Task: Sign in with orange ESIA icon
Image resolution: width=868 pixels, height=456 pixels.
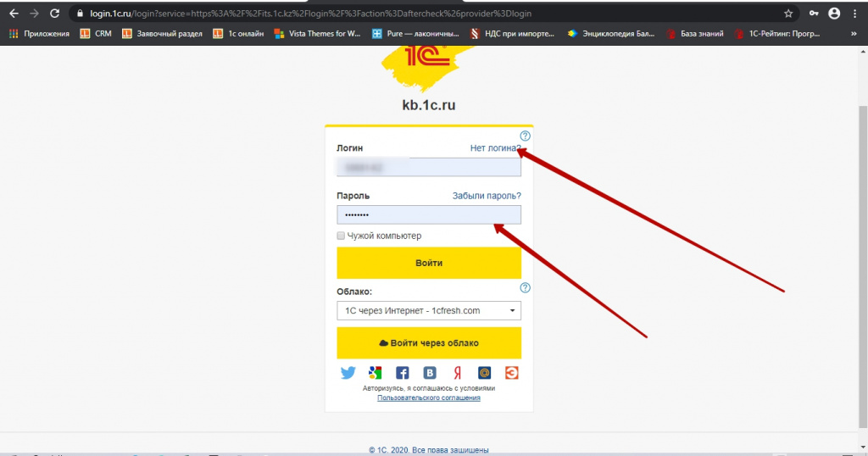Action: coord(511,373)
